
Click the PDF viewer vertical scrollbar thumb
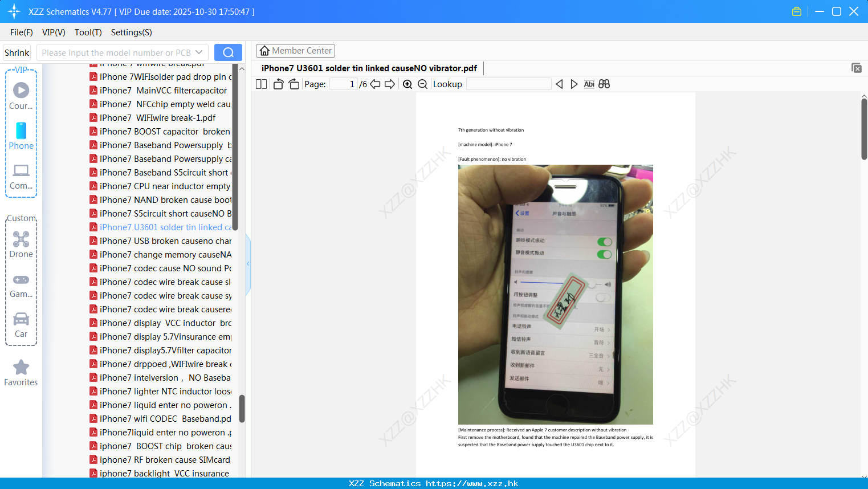point(864,129)
